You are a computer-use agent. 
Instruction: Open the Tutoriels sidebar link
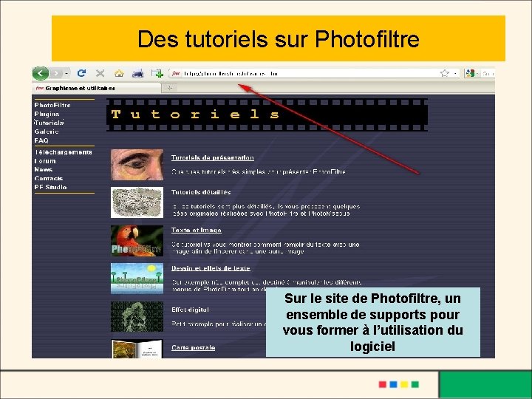click(x=49, y=123)
